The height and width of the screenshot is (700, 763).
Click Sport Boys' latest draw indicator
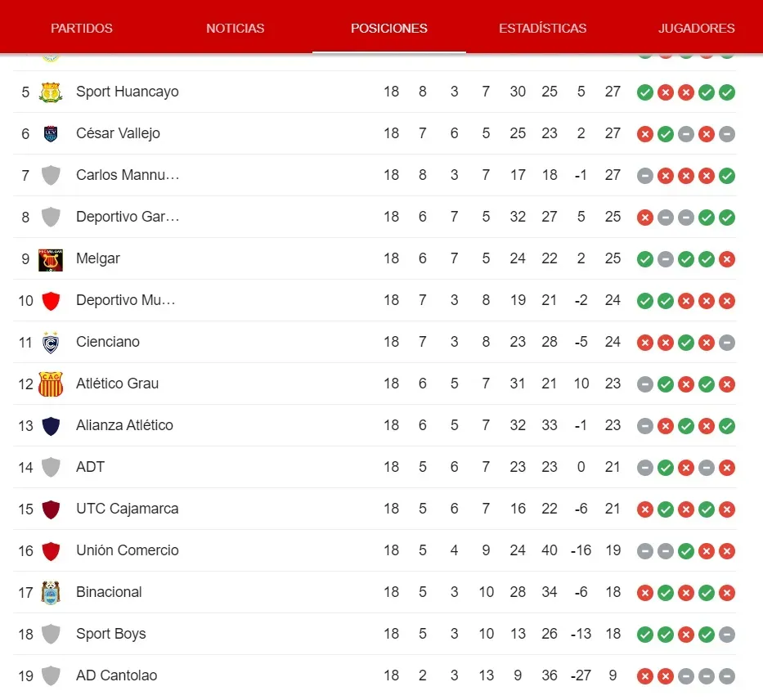pos(727,635)
